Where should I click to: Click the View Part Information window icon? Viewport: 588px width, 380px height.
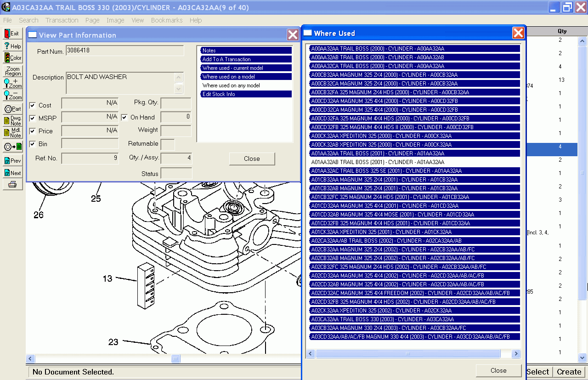point(33,35)
